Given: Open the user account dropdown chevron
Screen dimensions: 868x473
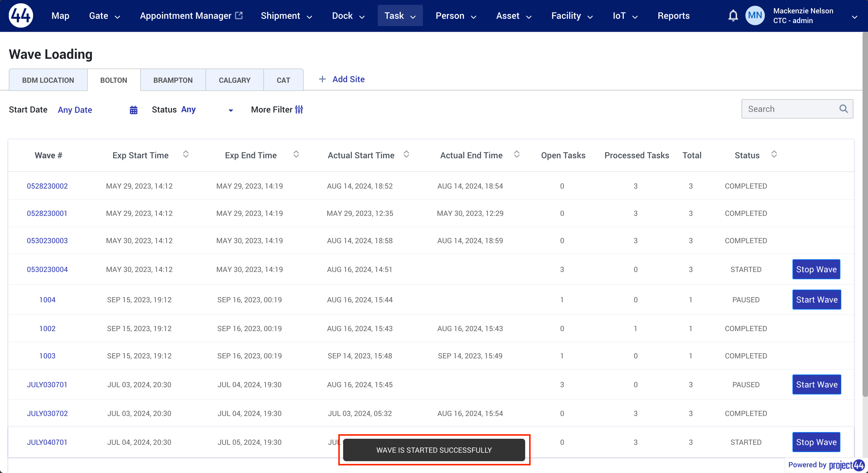Looking at the screenshot, I should click(854, 17).
